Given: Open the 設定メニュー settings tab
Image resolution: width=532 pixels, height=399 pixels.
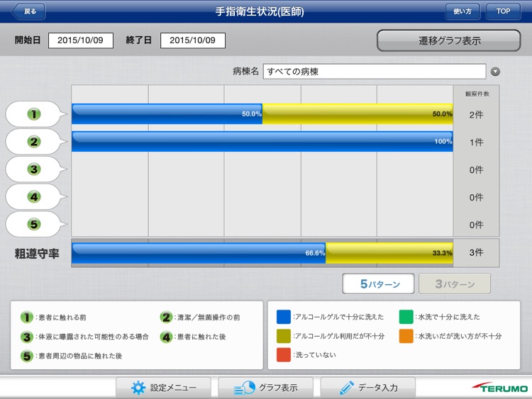Looking at the screenshot, I should point(163,388).
